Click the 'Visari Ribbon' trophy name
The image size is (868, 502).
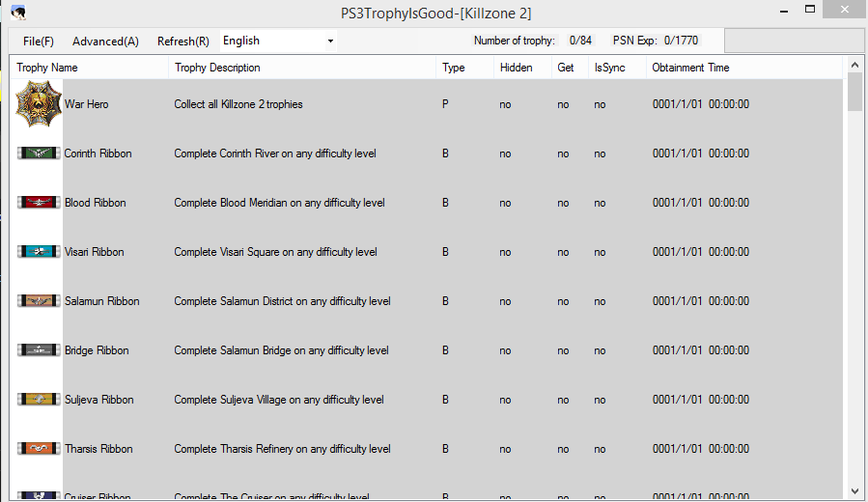(94, 252)
